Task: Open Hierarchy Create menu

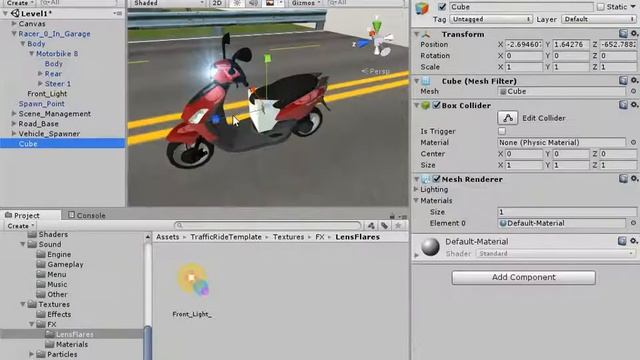Action: coord(19,3)
